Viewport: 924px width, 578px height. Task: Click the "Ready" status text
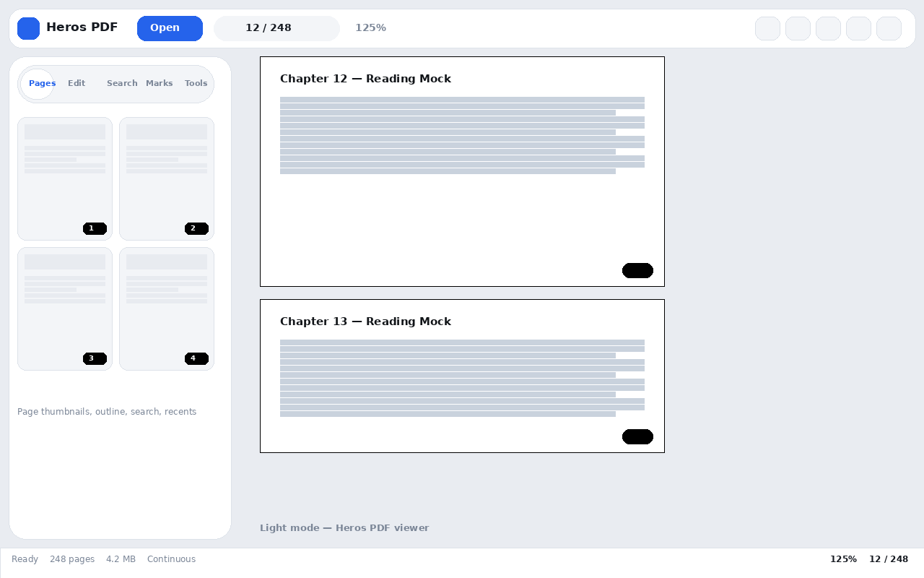pyautogui.click(x=25, y=559)
